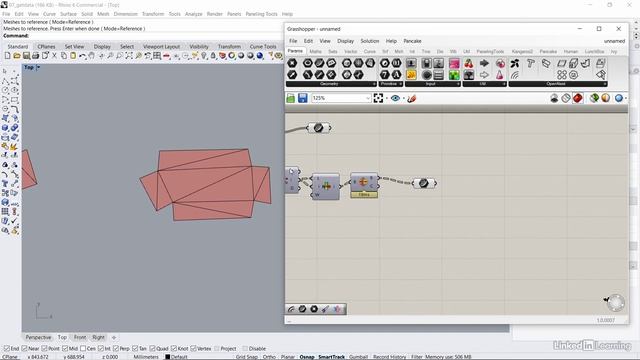
Task: Click the black solid arrow in Util group
Action: pyautogui.click(x=484, y=63)
